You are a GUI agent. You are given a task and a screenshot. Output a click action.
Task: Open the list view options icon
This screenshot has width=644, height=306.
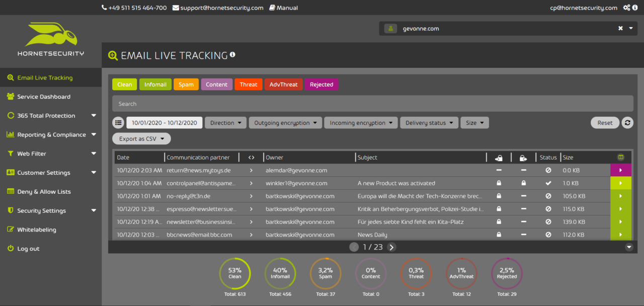[x=118, y=123]
